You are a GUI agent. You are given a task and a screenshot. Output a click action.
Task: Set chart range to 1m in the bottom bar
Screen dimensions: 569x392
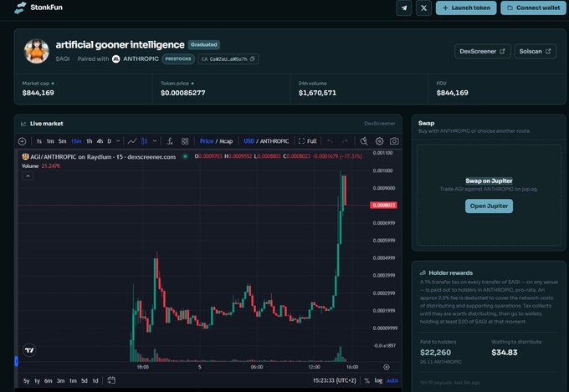coord(73,381)
